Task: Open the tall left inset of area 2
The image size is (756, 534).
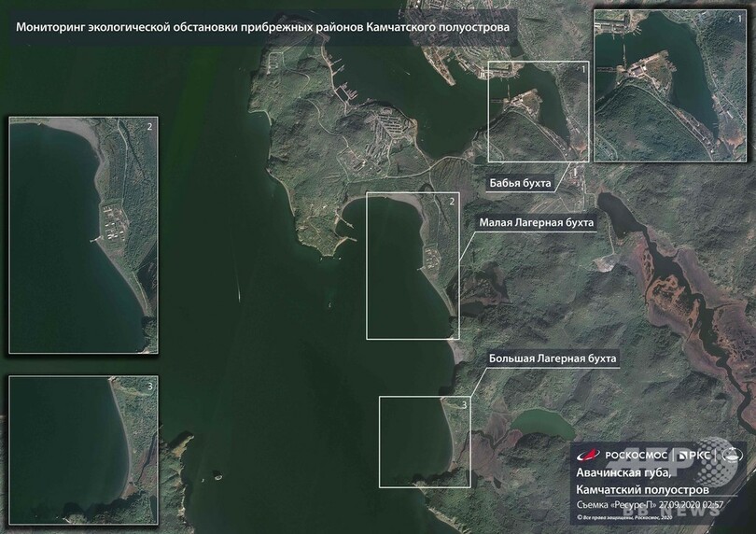Action: 82,235
